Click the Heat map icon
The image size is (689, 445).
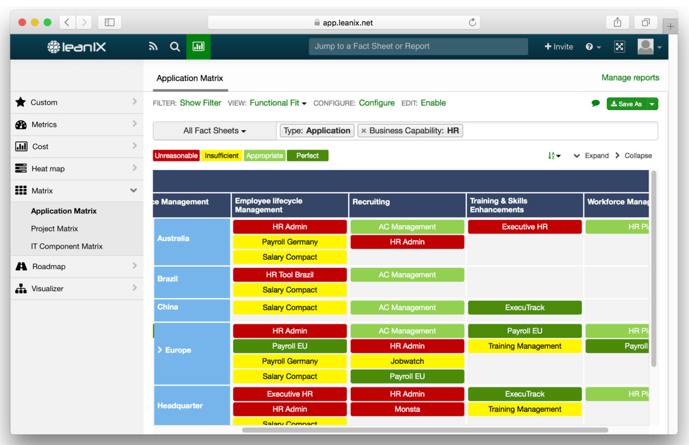21,168
